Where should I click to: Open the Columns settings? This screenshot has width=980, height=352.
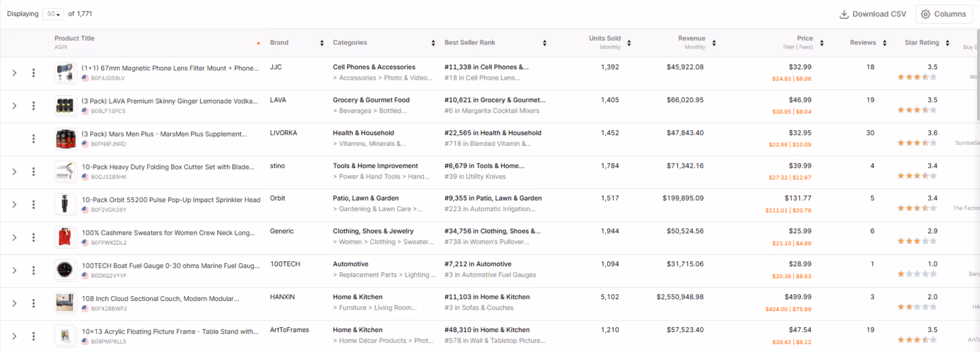943,14
